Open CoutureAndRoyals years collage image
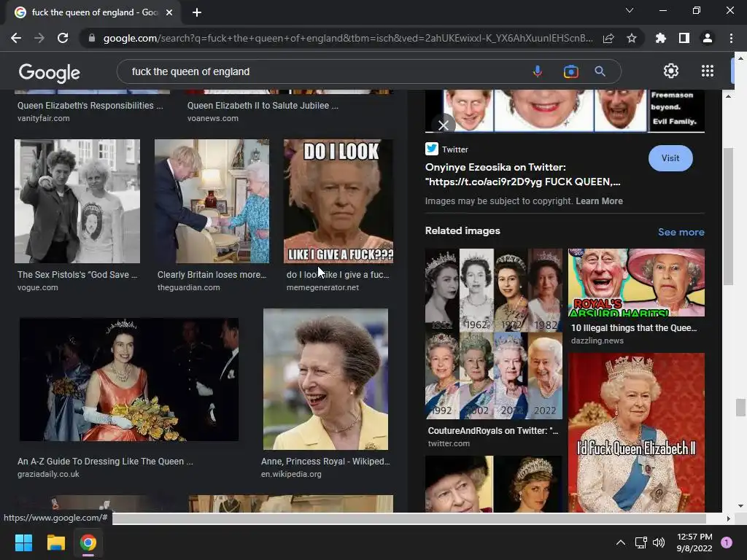Viewport: 747px width, 560px height. 494,334
